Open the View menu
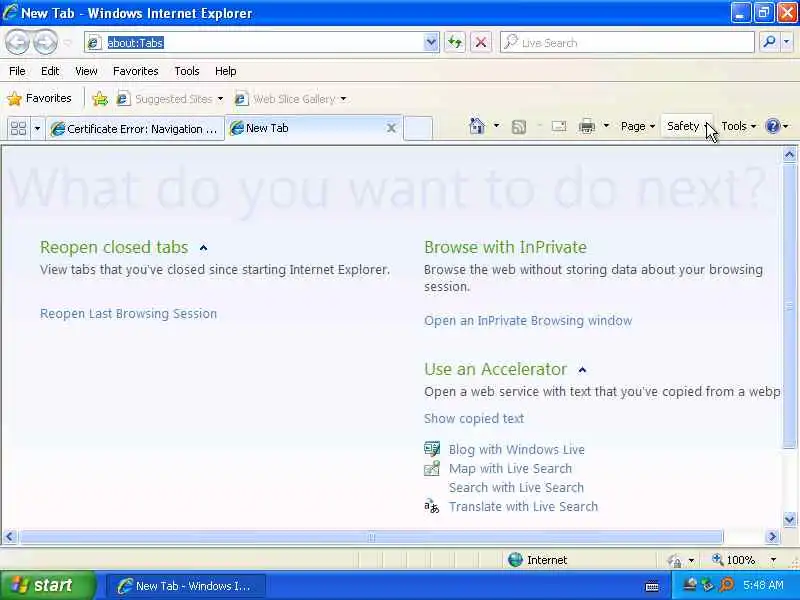 (x=86, y=71)
